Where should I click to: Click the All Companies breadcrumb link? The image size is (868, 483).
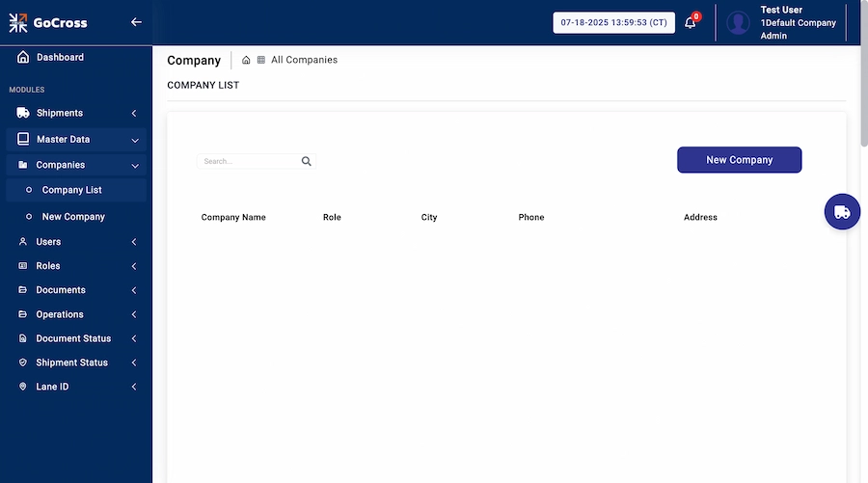point(304,60)
